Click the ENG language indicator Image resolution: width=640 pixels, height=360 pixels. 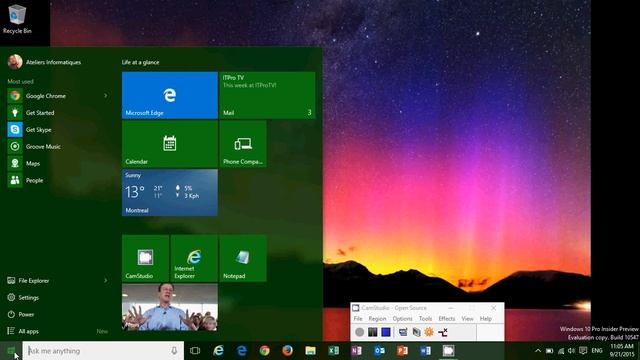597,351
